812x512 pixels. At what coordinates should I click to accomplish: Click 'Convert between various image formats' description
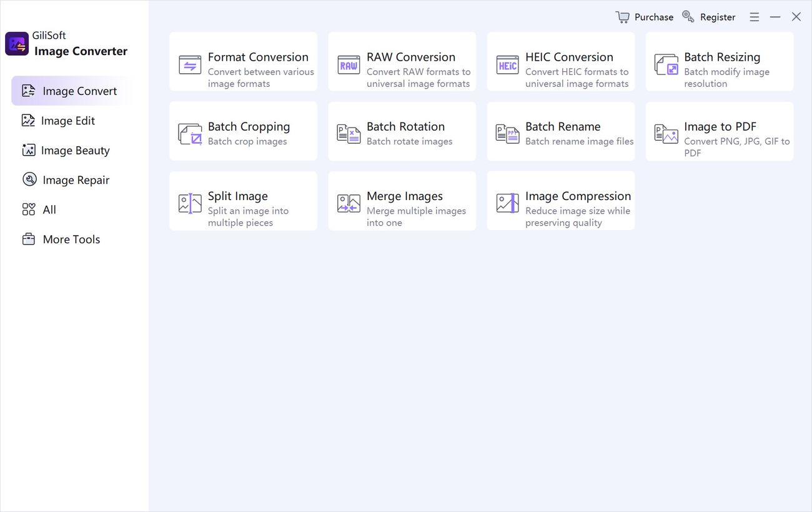(261, 78)
